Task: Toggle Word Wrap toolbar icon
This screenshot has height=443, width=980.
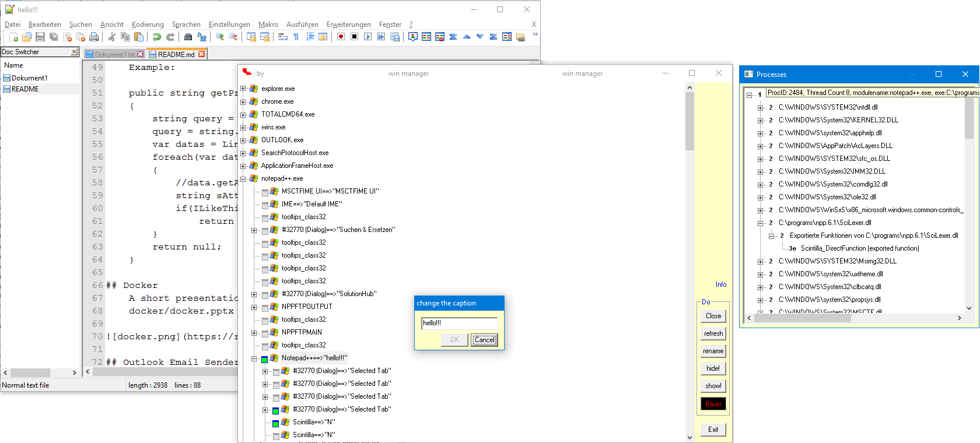Action: [283, 37]
